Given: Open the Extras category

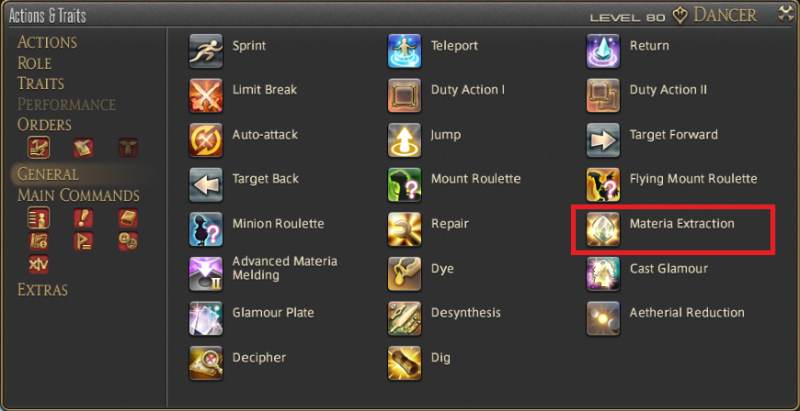Looking at the screenshot, I should (x=42, y=290).
